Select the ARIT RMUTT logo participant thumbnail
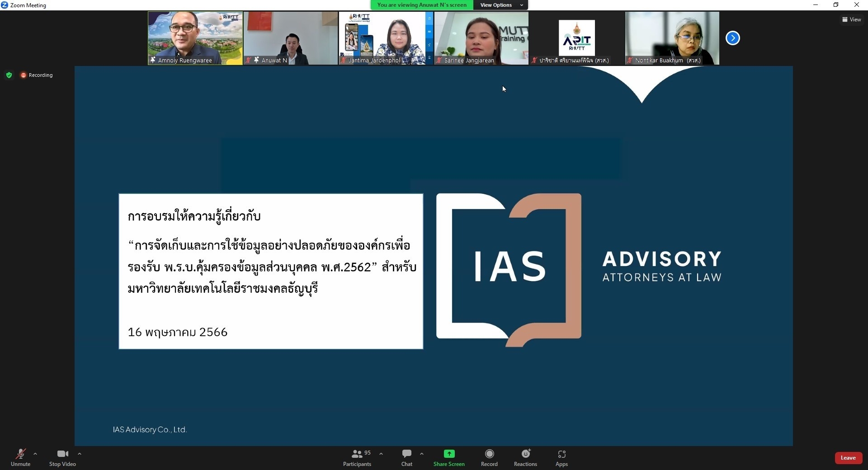Screen dimensions: 868x470 tap(577, 38)
